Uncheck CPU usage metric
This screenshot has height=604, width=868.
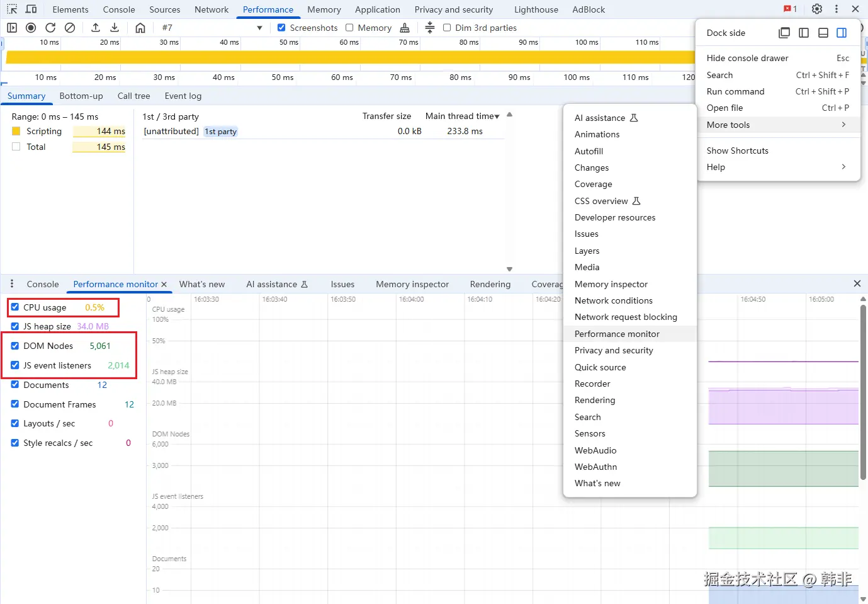(x=15, y=307)
